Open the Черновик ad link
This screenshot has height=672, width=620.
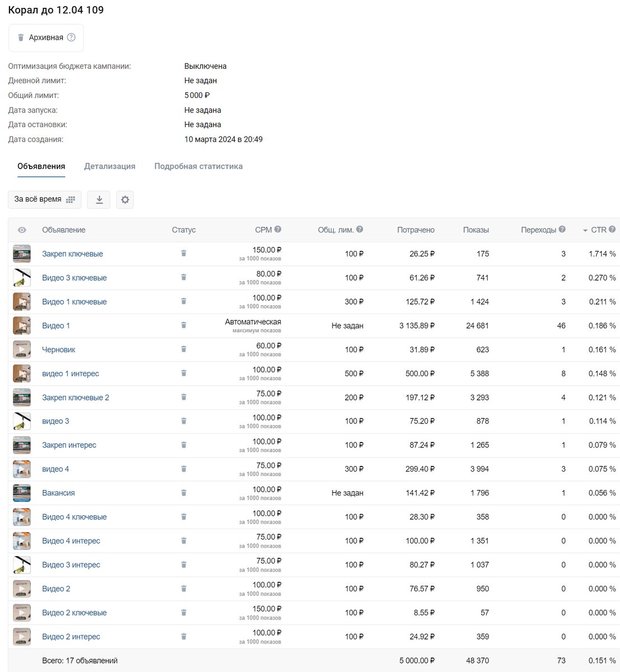click(x=59, y=349)
